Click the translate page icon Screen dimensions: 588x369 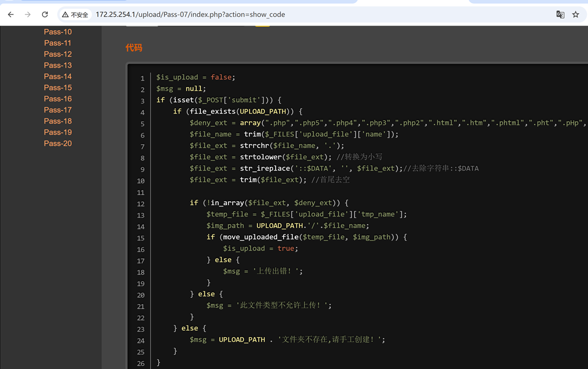click(560, 15)
